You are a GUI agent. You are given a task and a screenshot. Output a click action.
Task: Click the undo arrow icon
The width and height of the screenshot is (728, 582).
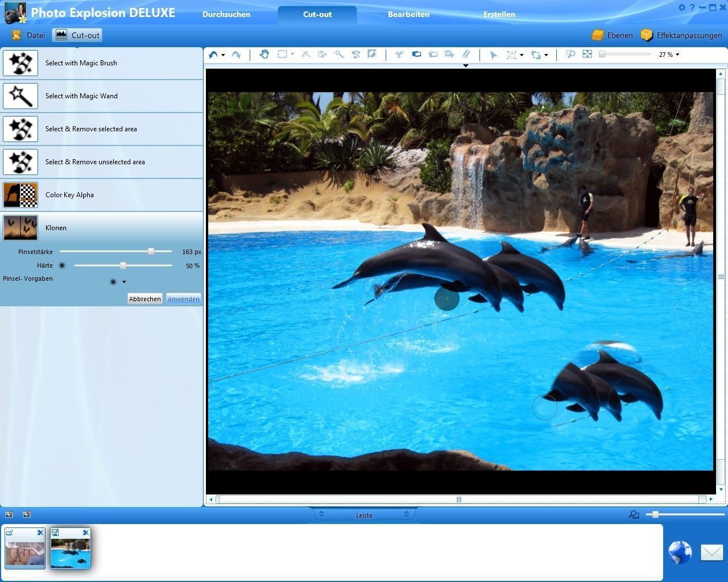[213, 55]
